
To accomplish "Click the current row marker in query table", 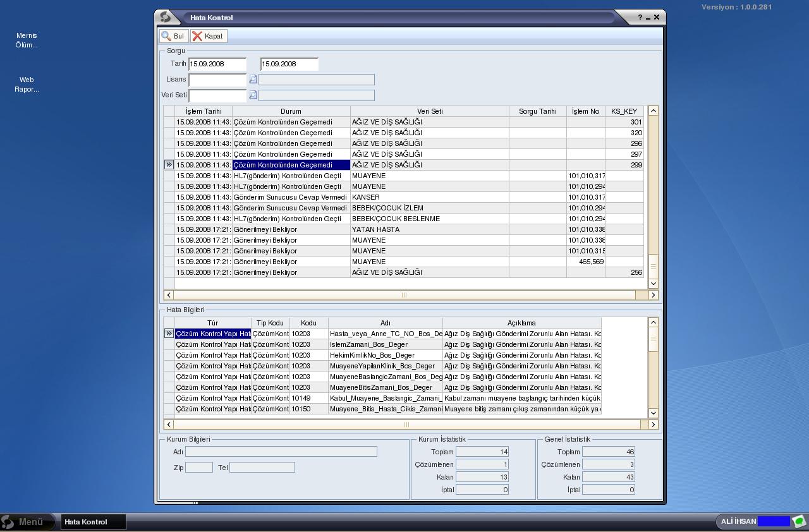I will (169, 165).
